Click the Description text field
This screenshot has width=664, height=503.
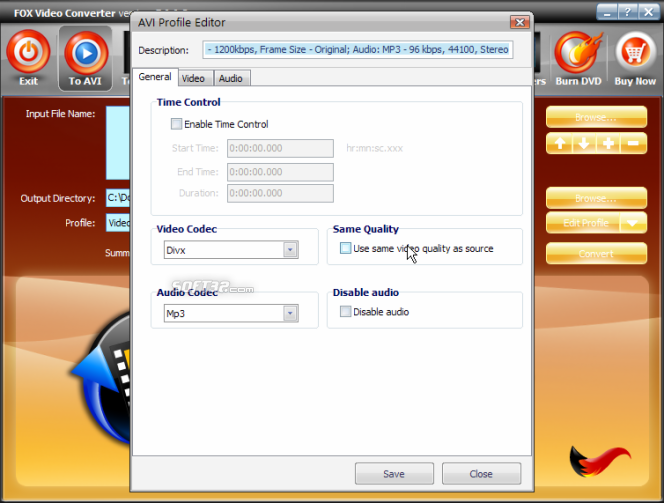pyautogui.click(x=358, y=50)
